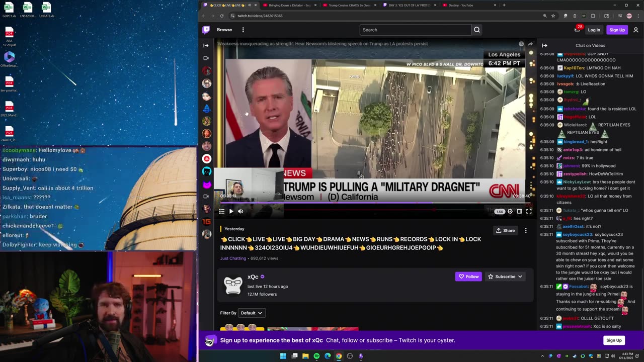Viewport: 644px width, 362px height.
Task: Click the magnifier search submit button
Action: (x=477, y=30)
